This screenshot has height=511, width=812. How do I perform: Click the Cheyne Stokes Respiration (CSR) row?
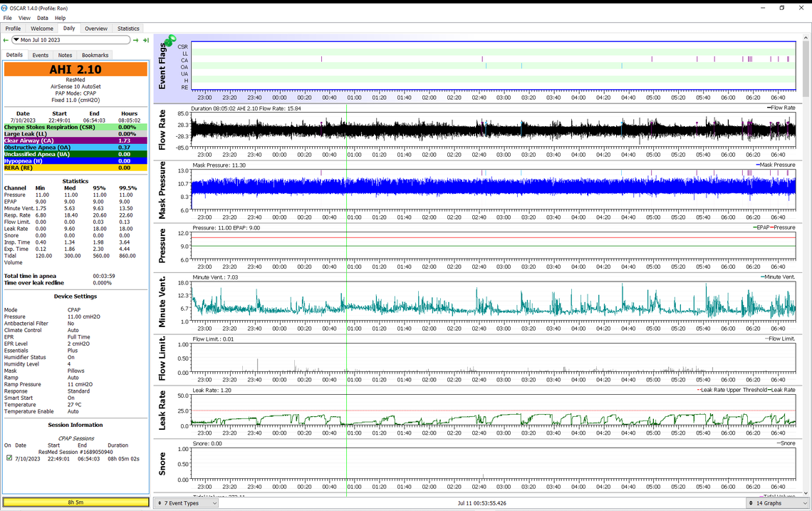76,127
